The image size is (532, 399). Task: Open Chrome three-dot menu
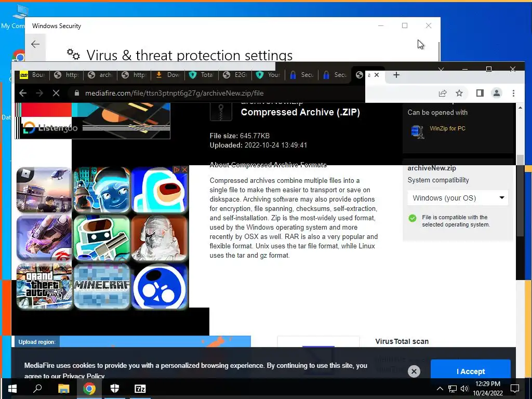pos(513,94)
